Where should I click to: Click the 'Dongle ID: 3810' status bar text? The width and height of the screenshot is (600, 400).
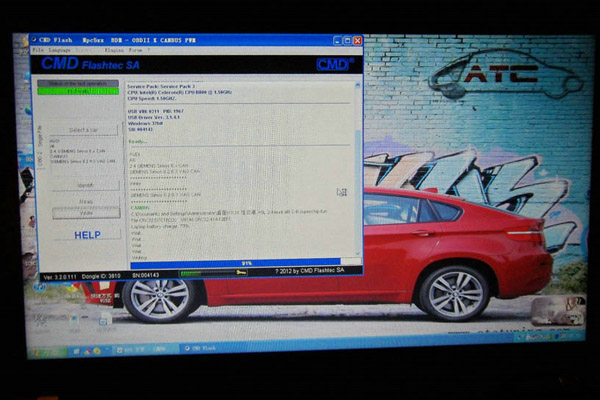click(x=101, y=276)
